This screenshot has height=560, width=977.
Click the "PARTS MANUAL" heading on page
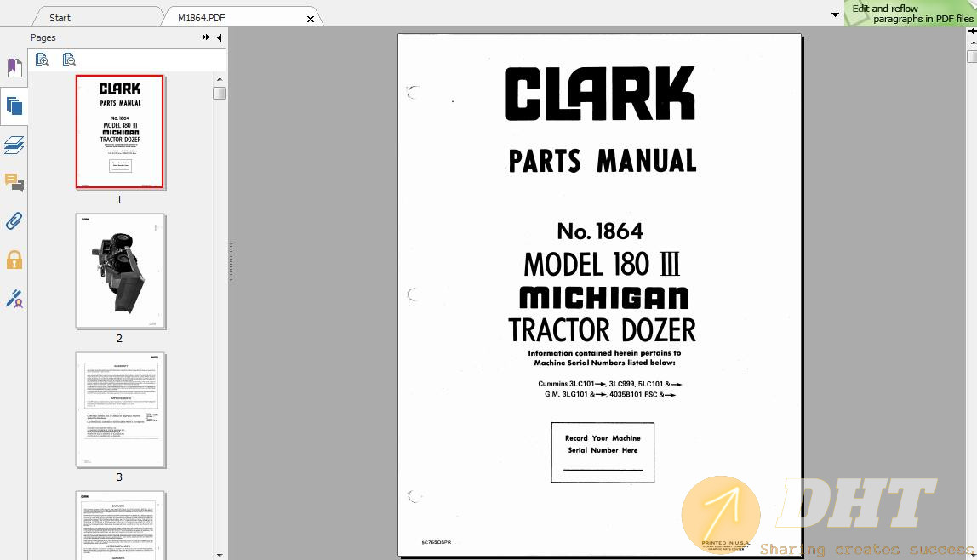[602, 161]
